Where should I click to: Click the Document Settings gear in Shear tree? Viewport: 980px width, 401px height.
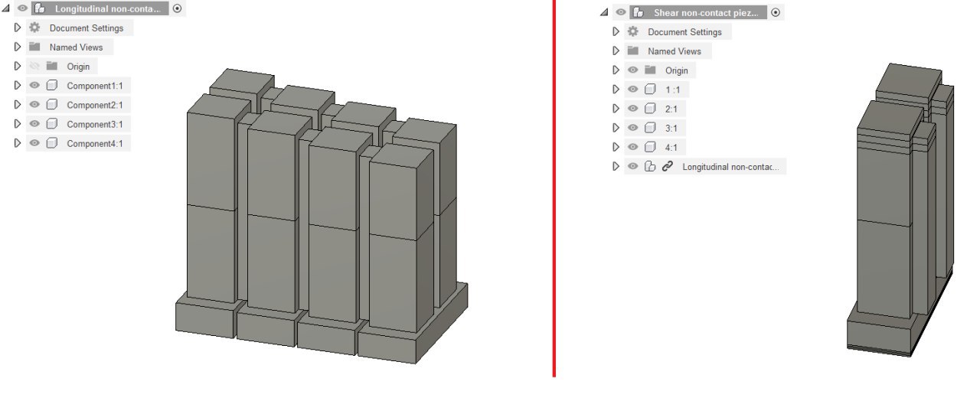[x=632, y=32]
